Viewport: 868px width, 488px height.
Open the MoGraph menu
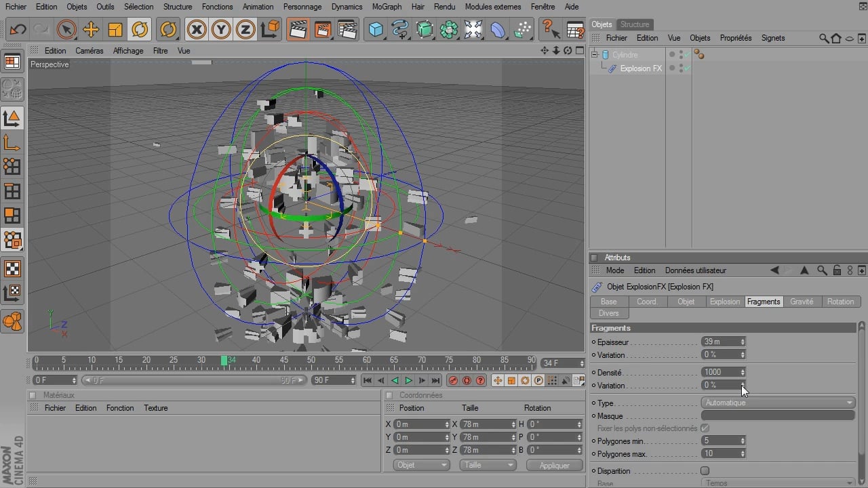point(387,7)
